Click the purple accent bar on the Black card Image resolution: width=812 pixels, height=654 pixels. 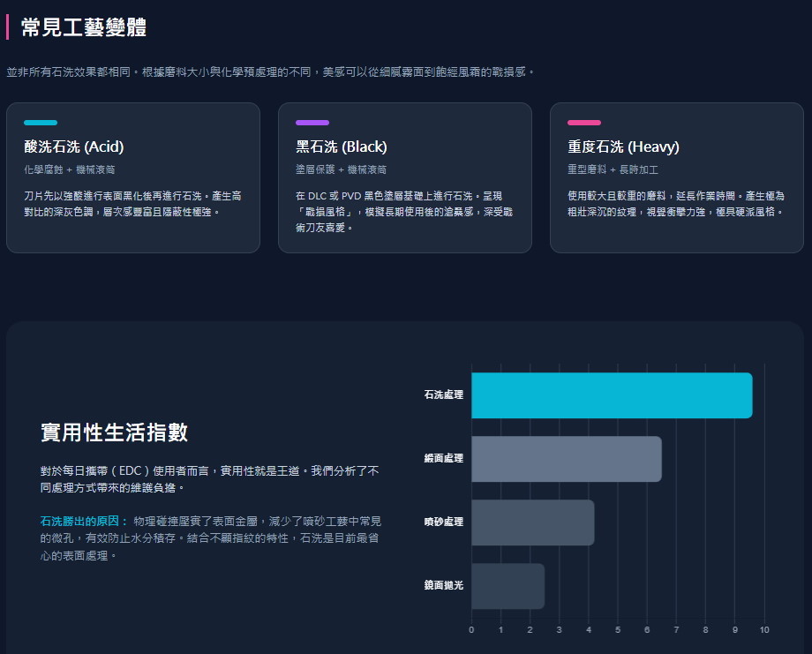pos(312,123)
